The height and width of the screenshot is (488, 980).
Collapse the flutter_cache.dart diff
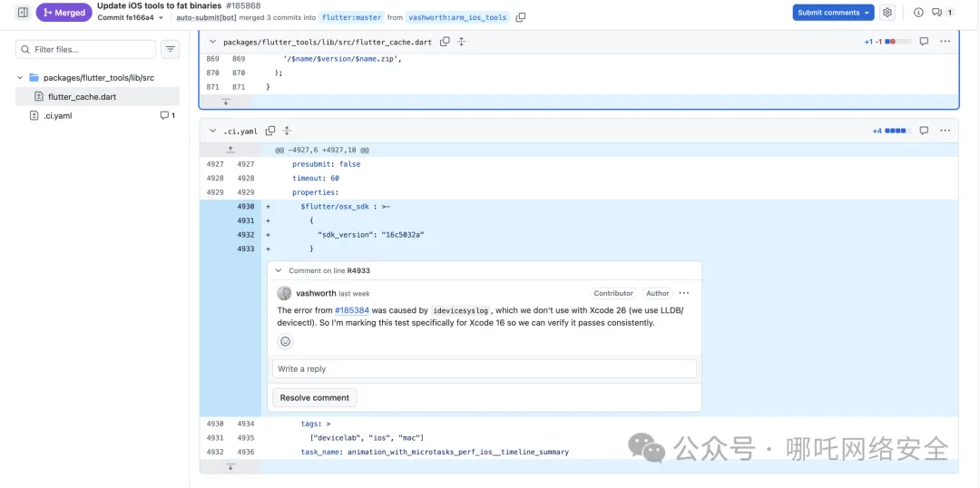212,42
